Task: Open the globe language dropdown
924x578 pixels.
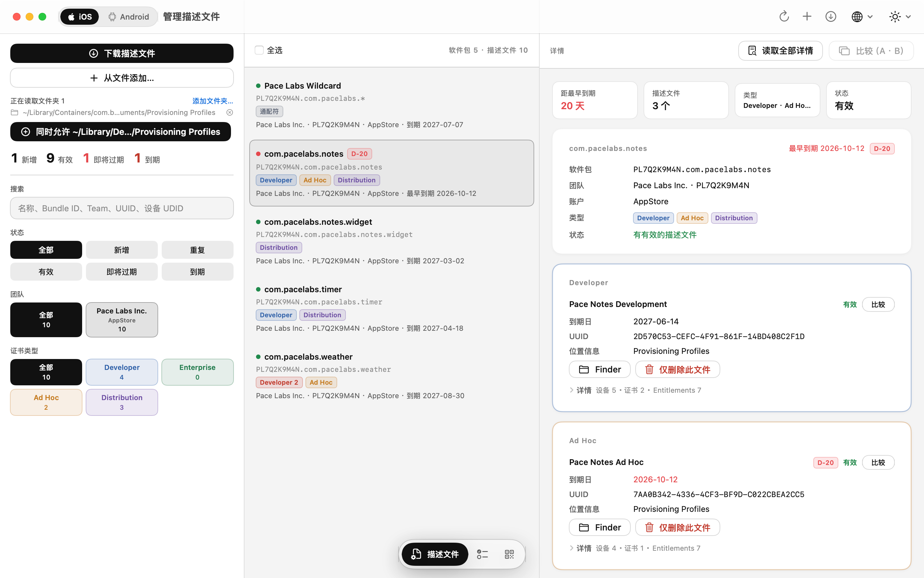Action: coord(862,16)
